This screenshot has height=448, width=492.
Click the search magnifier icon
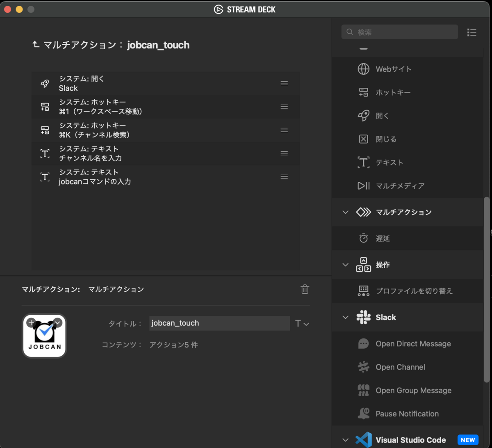point(350,32)
